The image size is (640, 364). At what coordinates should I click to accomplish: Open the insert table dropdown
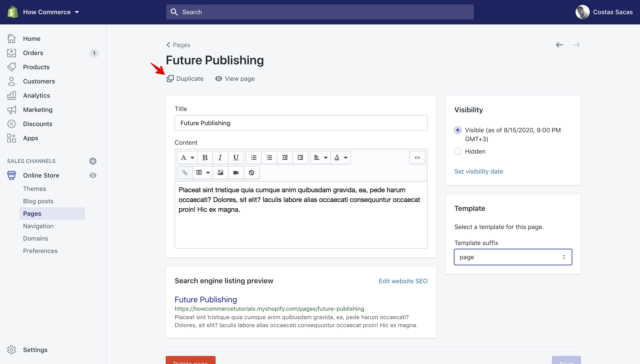click(x=203, y=172)
